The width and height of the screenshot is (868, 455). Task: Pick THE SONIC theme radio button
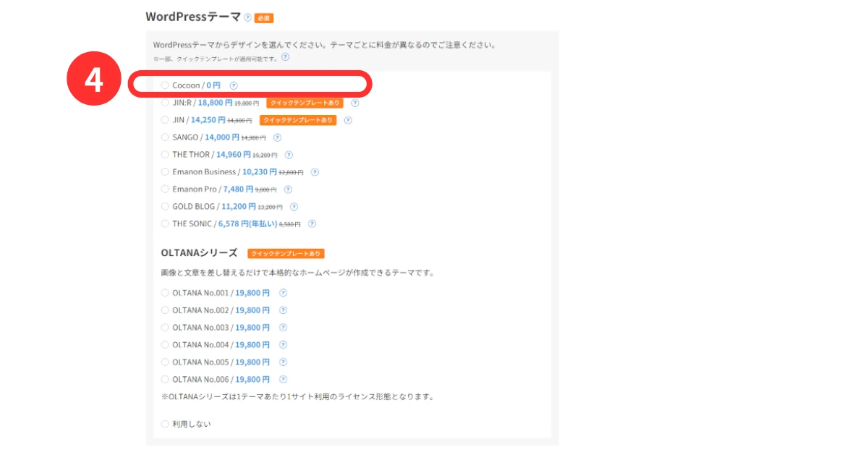tap(165, 224)
